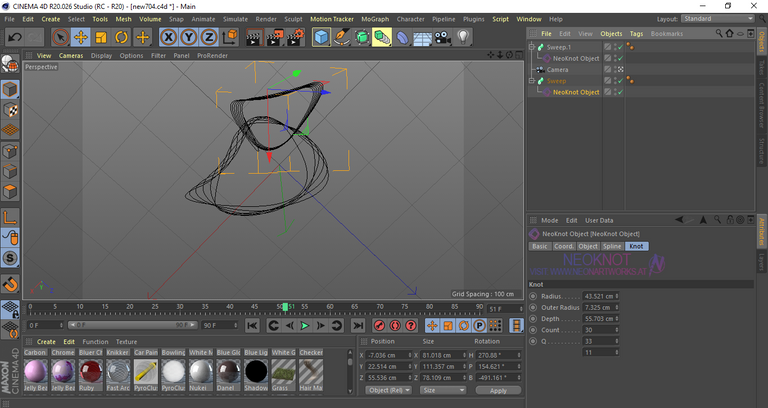This screenshot has height=408, width=768.
Task: Open the array modeling objects icon
Action: pyautogui.click(x=382, y=37)
